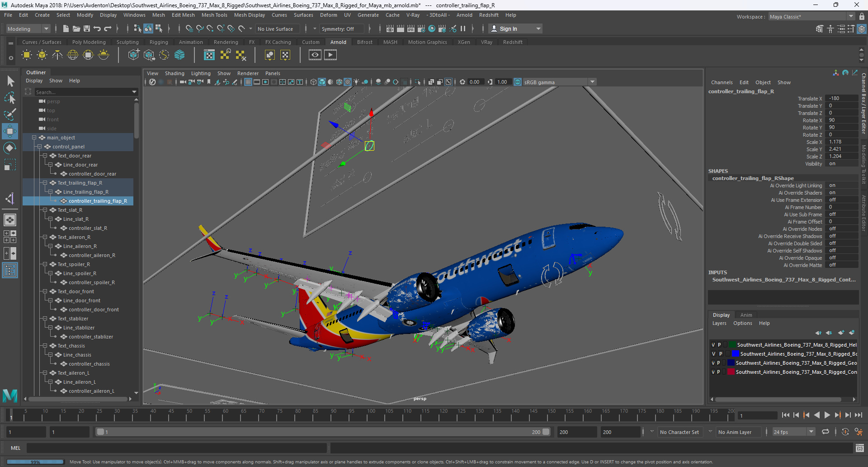This screenshot has width=868, height=467.
Task: Collapse the control_panel tree node
Action: pyautogui.click(x=39, y=147)
